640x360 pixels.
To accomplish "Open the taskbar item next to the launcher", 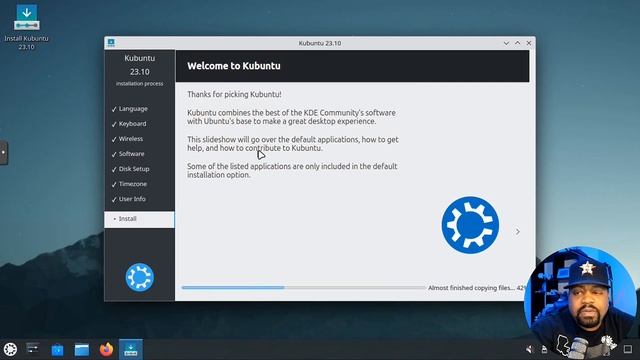I will (x=33, y=349).
